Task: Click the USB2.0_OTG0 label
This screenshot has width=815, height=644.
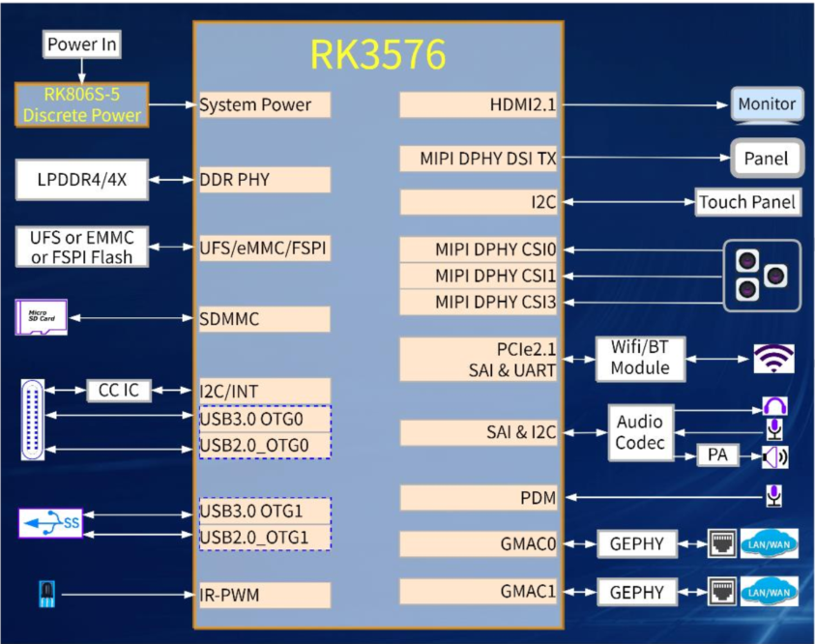Action: [x=265, y=446]
